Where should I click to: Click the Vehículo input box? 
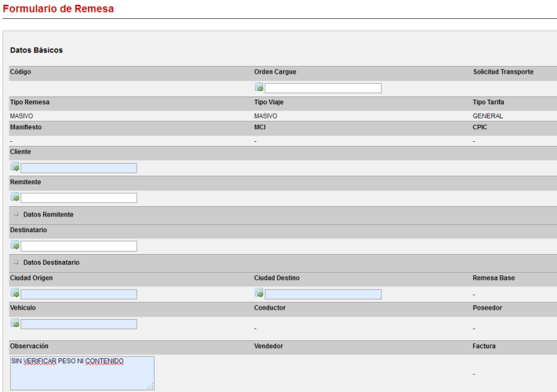tap(78, 324)
